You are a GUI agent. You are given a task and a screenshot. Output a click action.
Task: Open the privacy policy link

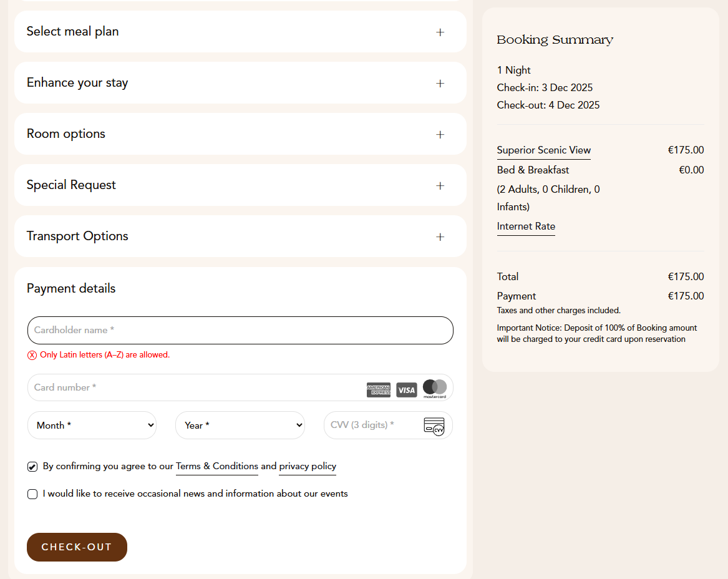click(308, 466)
